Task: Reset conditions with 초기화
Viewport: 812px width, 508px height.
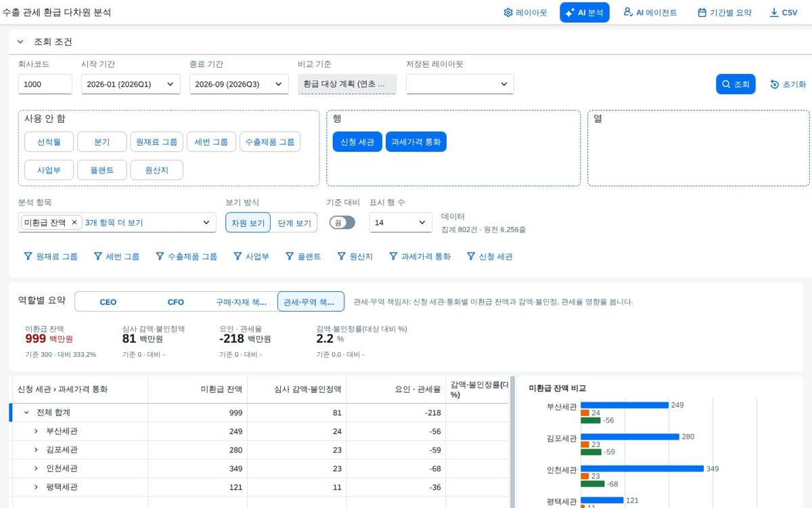Action: coord(788,84)
